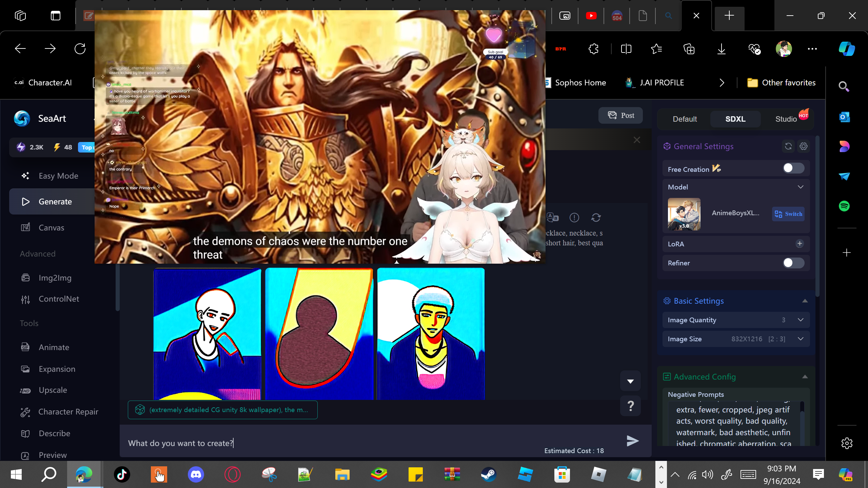Viewport: 868px width, 488px height.
Task: Open the split screen browser icon
Action: pyautogui.click(x=626, y=49)
